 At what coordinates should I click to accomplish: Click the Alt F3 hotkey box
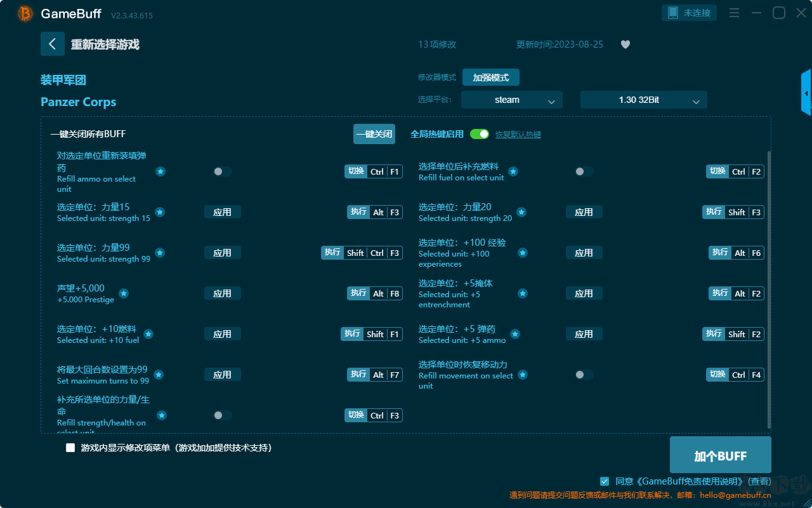[x=375, y=212]
